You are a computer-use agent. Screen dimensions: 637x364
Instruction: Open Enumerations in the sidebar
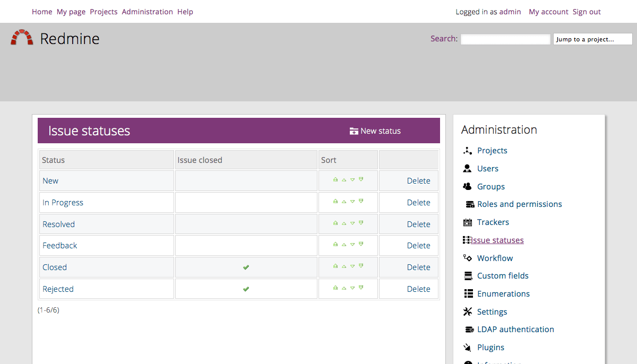point(503,294)
